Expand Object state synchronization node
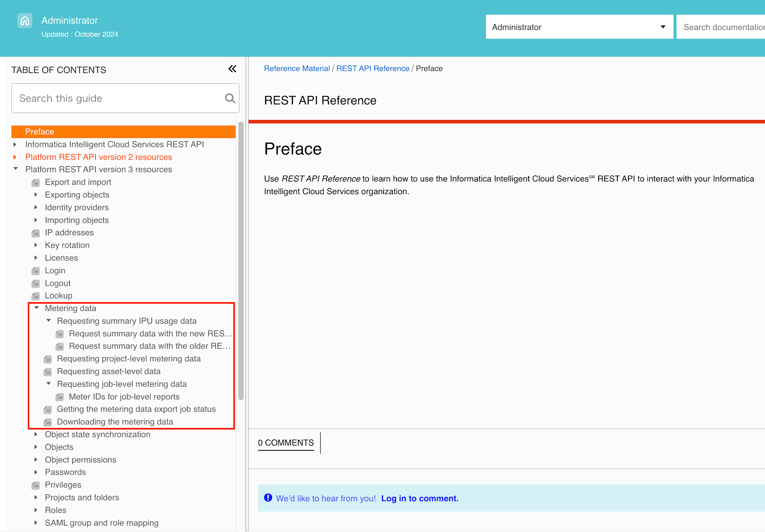This screenshot has width=765, height=532. (x=36, y=434)
